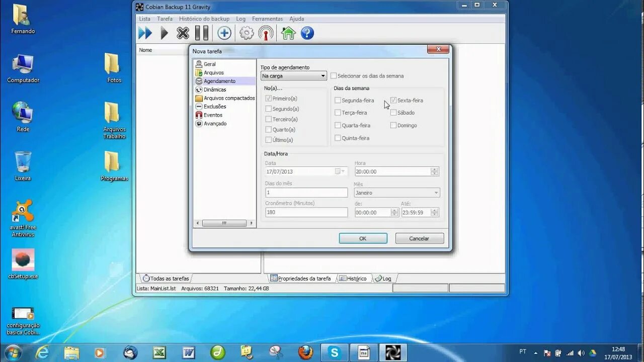
Task: Open Excel from the taskbar
Action: 159,352
